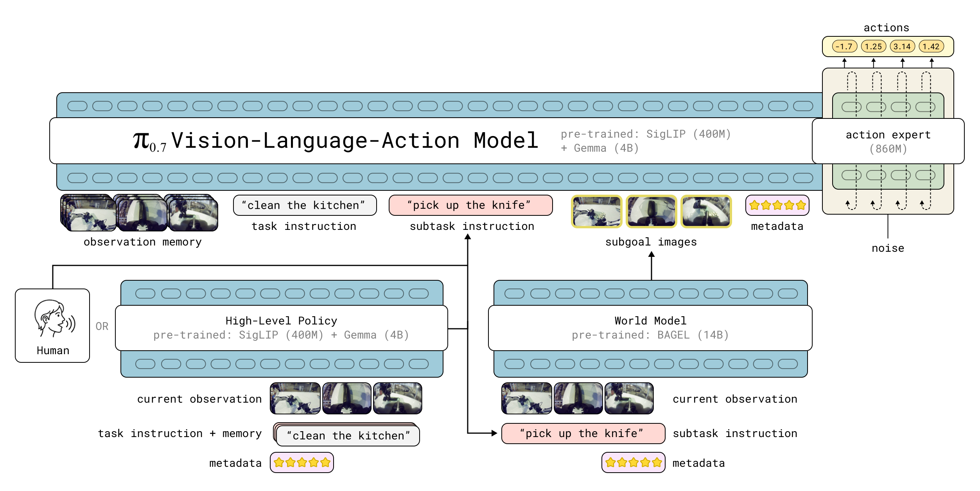Select the metadata five-star rating beside noise
The height and width of the screenshot is (491, 980).
(x=777, y=205)
